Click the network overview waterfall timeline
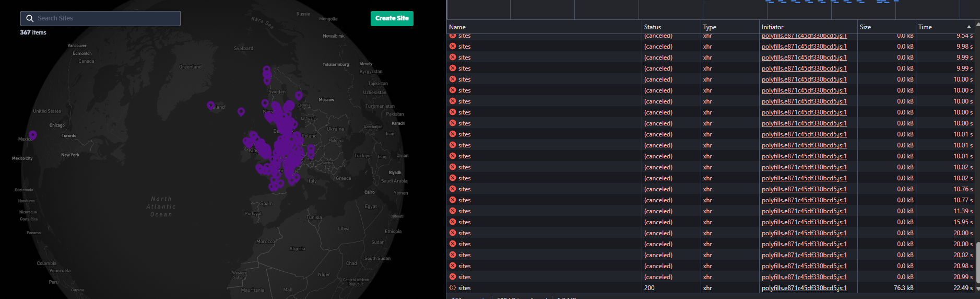The image size is (980, 299). tap(713, 9)
